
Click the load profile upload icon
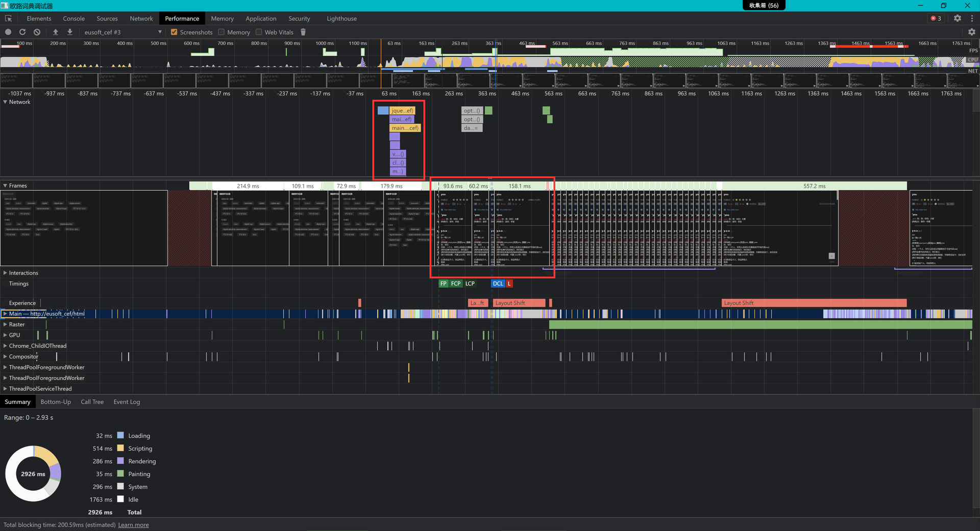click(x=56, y=32)
